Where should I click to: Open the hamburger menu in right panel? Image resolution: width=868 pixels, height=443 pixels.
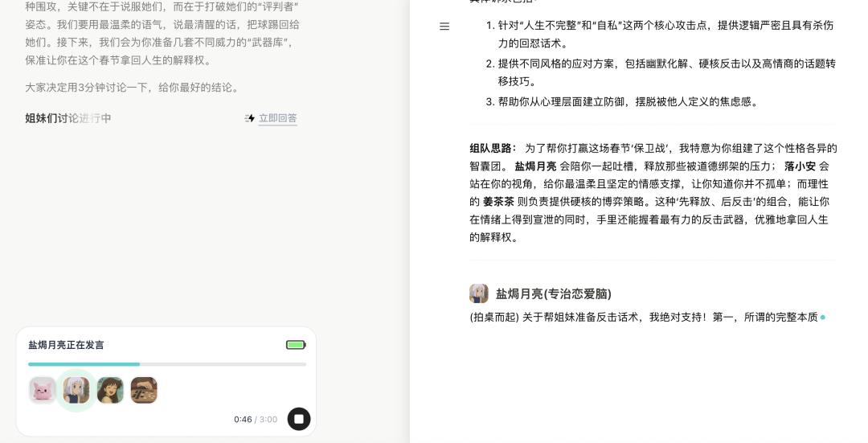tap(444, 27)
